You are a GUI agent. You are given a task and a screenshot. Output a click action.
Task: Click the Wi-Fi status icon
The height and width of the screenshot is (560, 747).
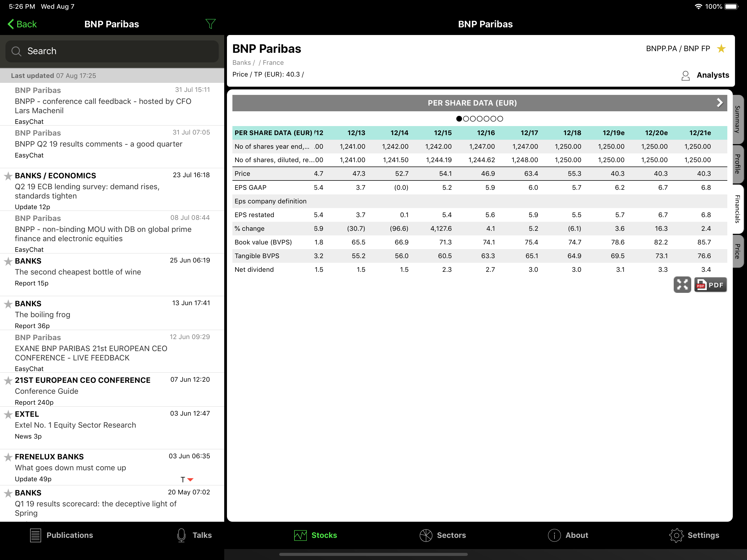pos(698,6)
